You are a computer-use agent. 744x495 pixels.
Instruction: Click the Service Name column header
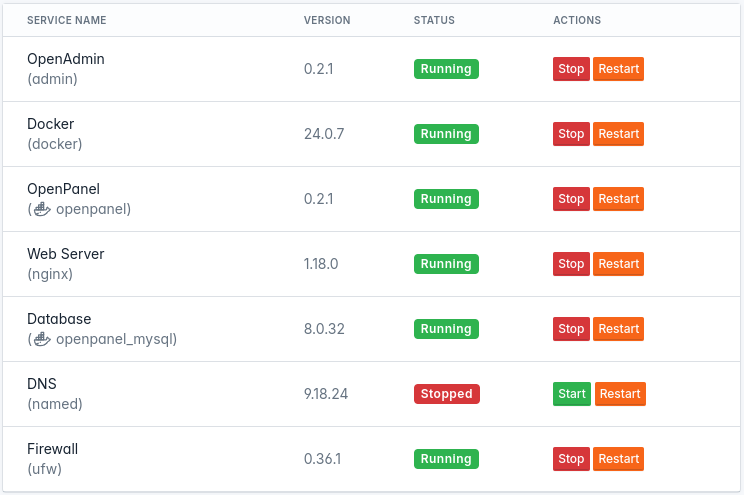click(66, 20)
